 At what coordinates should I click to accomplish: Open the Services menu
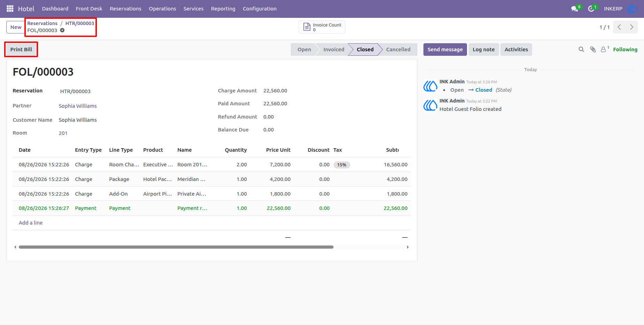(193, 9)
